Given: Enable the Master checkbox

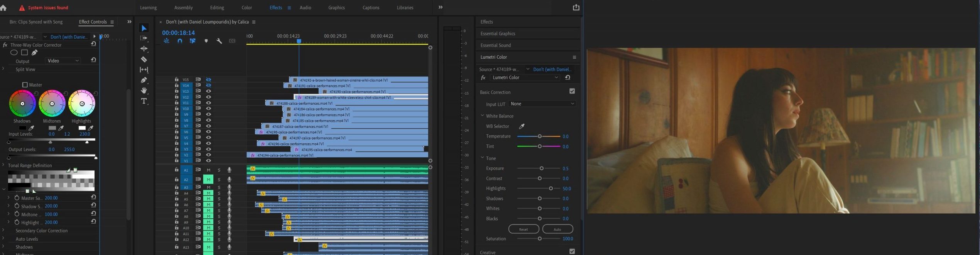Looking at the screenshot, I should click(25, 85).
